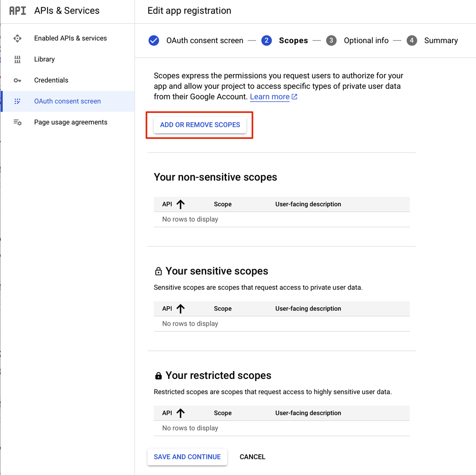Click the lock icon beside restricted scopes
Image resolution: width=476 pixels, height=475 pixels.
[x=158, y=376]
